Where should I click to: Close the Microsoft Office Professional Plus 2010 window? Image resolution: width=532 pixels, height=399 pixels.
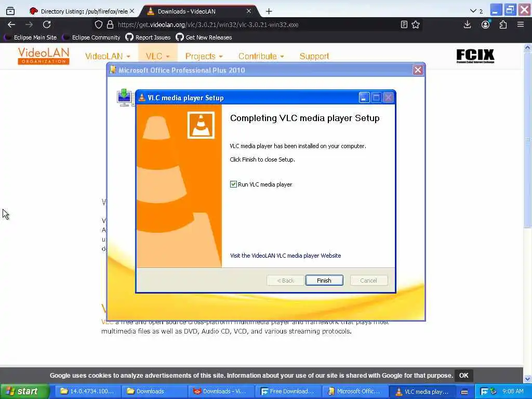(x=418, y=70)
